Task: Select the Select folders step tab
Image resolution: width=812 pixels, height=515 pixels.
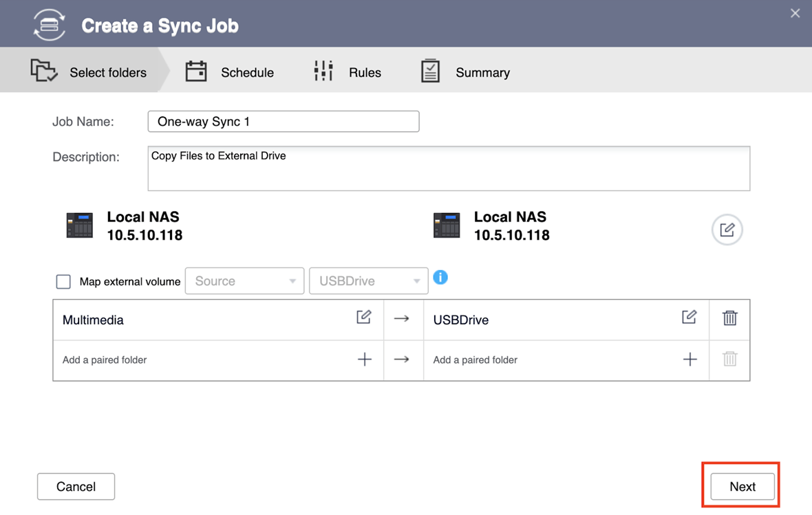Action: coord(89,72)
